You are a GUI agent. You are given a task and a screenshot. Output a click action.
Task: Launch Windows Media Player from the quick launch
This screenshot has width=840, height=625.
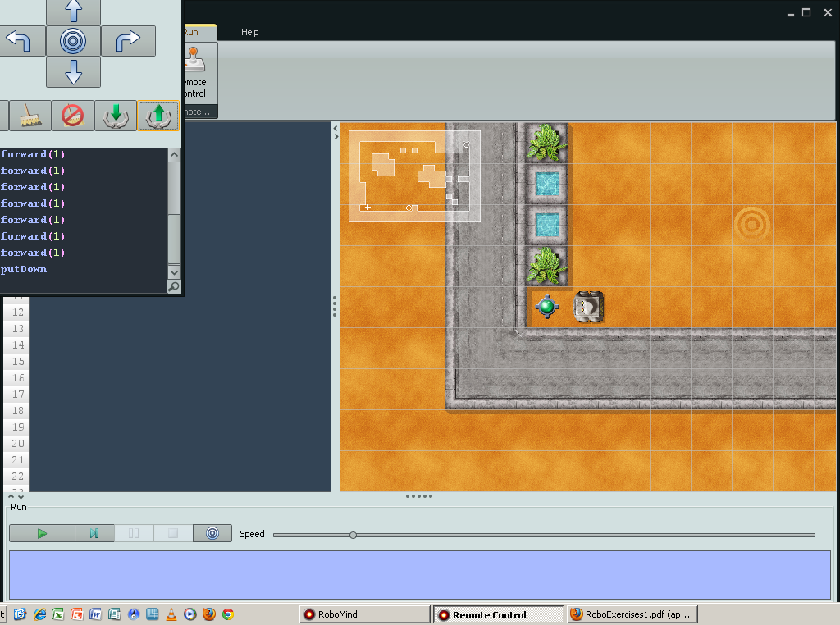pos(190,614)
